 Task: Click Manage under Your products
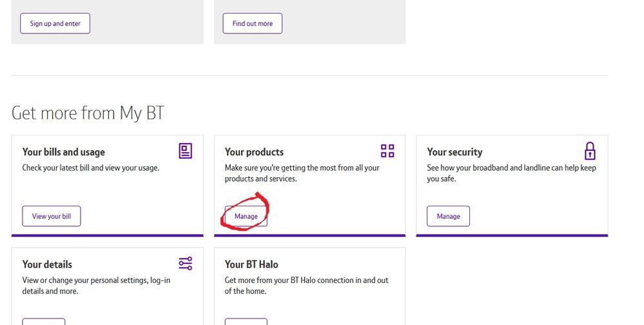point(246,216)
